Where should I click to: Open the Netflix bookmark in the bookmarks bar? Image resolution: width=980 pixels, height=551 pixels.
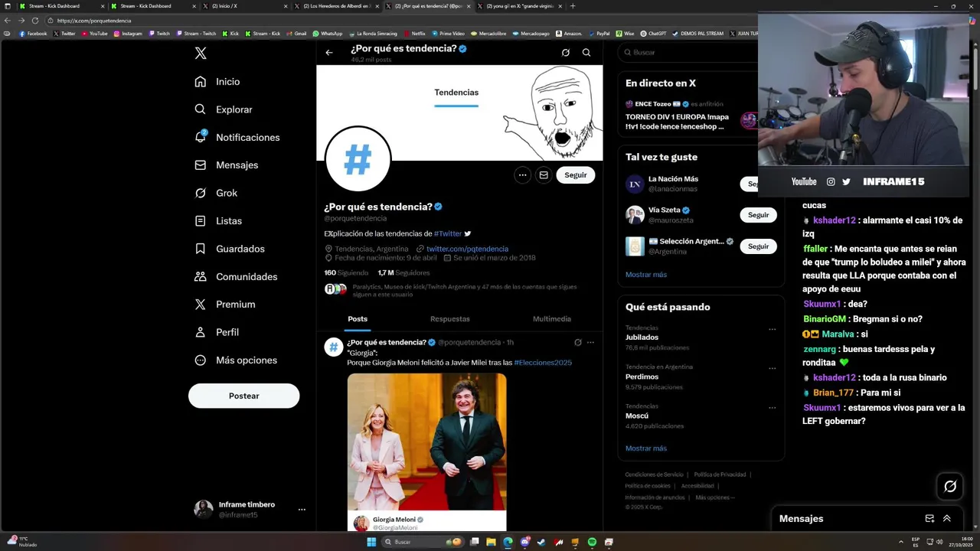415,34
